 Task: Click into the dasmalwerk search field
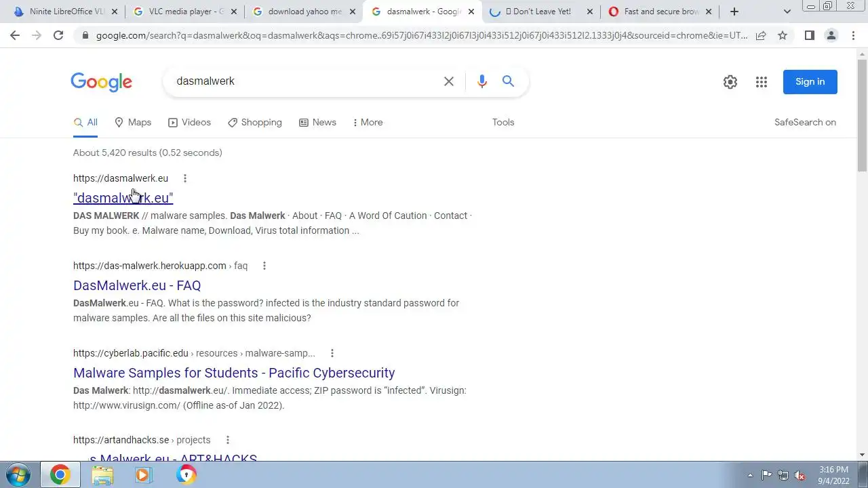(305, 81)
